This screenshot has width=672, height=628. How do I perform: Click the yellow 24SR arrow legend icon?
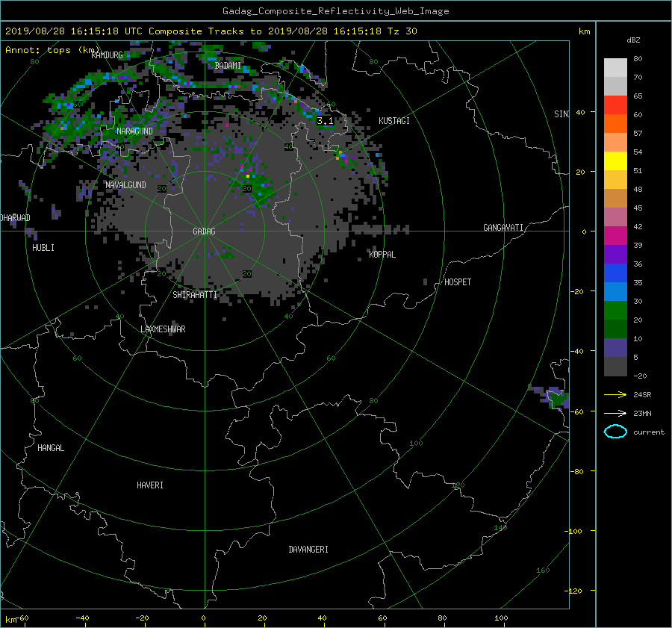[x=615, y=394]
